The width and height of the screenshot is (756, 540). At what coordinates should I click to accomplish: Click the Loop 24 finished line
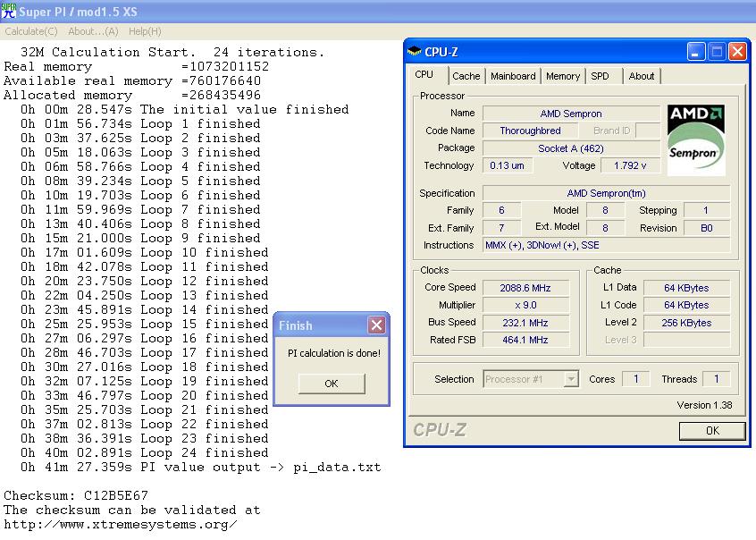tap(145, 453)
